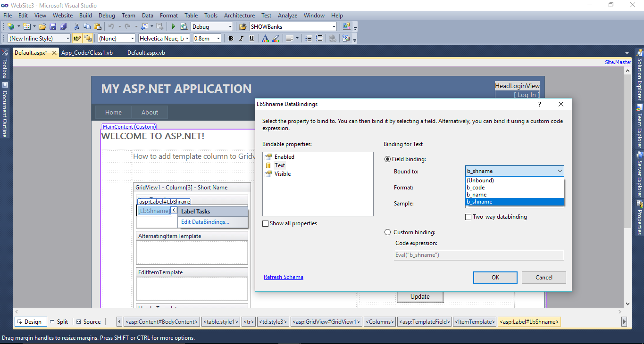This screenshot has width=644, height=344.
Task: Click the Foreground Color icon
Action: click(265, 39)
